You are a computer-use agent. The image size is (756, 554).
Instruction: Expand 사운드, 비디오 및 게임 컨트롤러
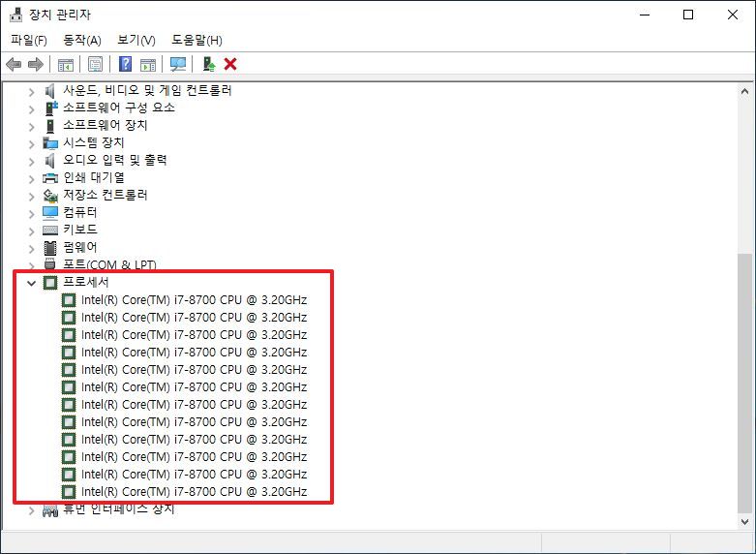pyautogui.click(x=31, y=91)
